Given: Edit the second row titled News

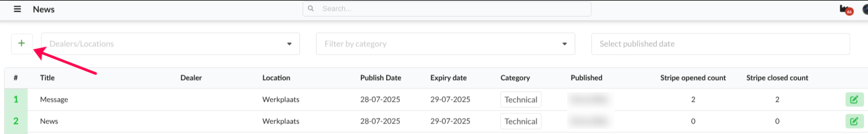Looking at the screenshot, I should coord(854,121).
